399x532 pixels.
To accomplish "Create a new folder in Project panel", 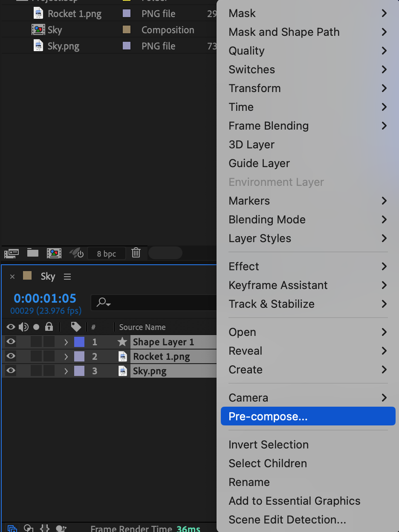I will click(33, 253).
